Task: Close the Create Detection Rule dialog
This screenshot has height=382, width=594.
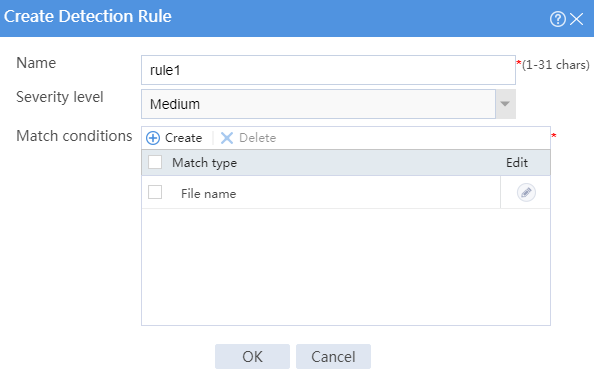Action: pos(577,19)
